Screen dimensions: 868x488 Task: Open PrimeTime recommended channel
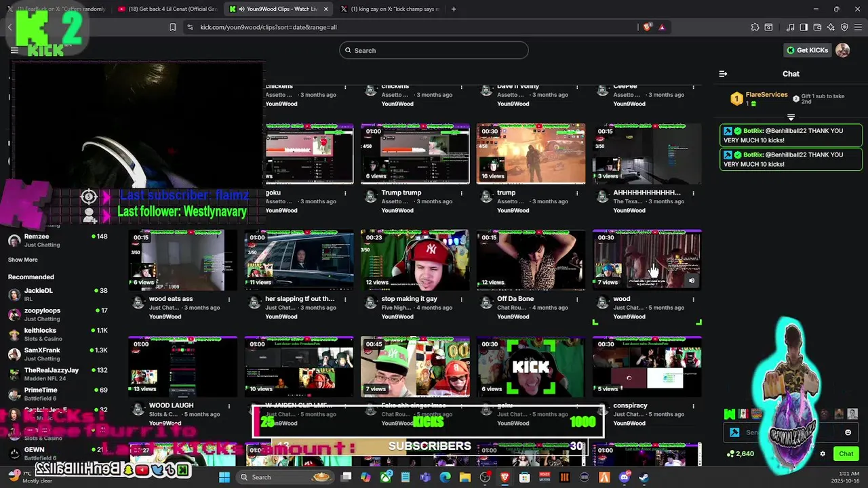point(58,394)
